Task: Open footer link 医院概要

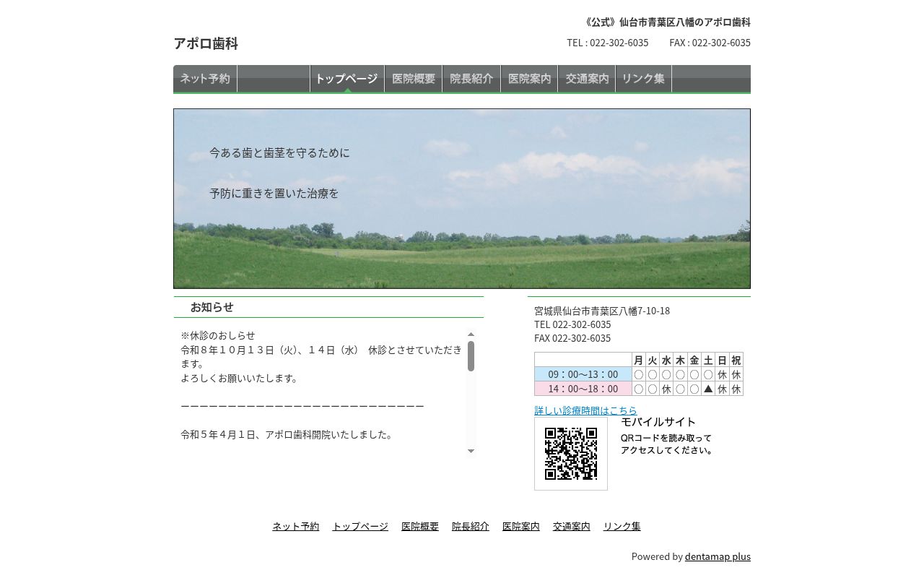Action: [420, 526]
